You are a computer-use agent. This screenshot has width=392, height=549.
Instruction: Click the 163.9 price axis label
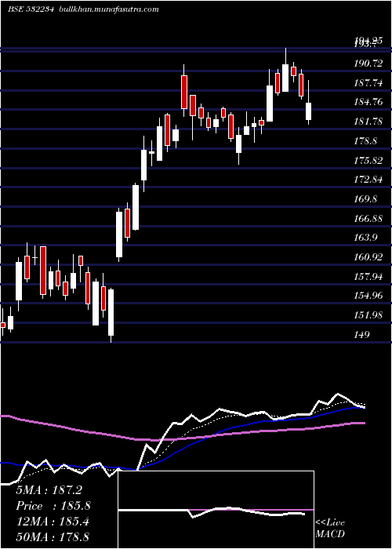coord(365,238)
